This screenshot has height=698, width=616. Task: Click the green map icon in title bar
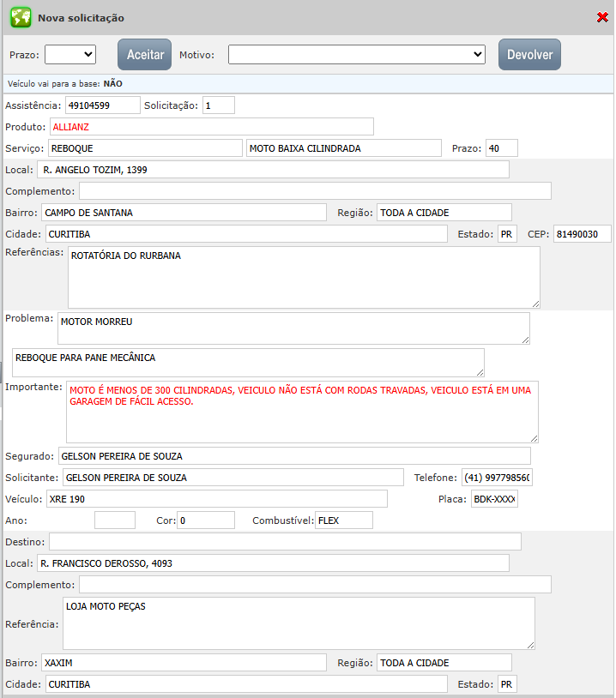(x=21, y=17)
